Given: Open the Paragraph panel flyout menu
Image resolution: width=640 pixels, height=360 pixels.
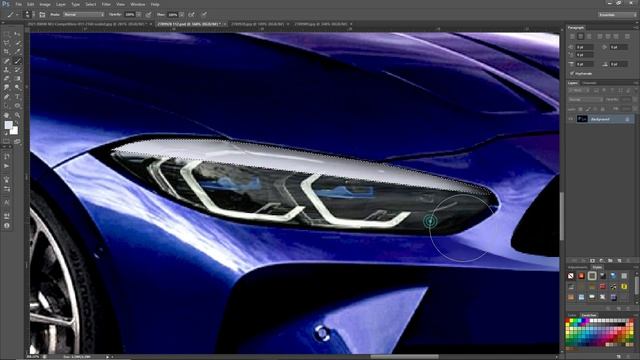Looking at the screenshot, I should (x=635, y=27).
